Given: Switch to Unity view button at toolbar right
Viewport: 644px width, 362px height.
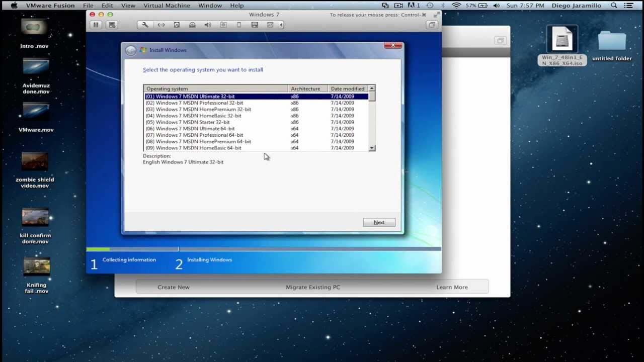Looking at the screenshot, I should [431, 25].
